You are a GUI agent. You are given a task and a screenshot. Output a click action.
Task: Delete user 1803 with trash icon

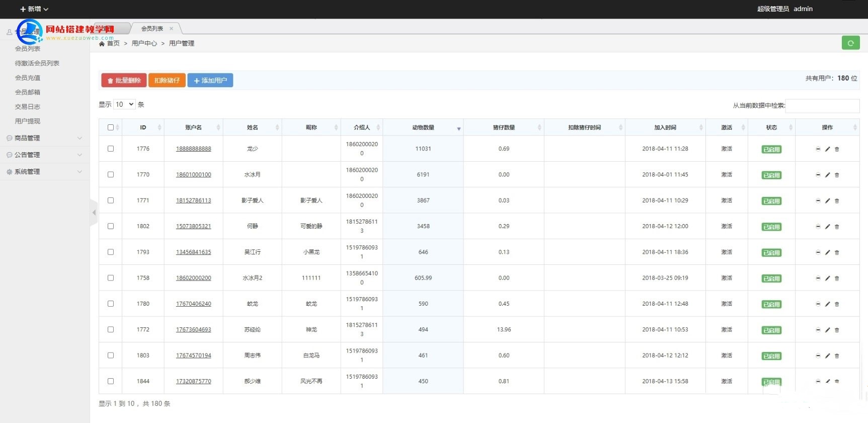837,356
